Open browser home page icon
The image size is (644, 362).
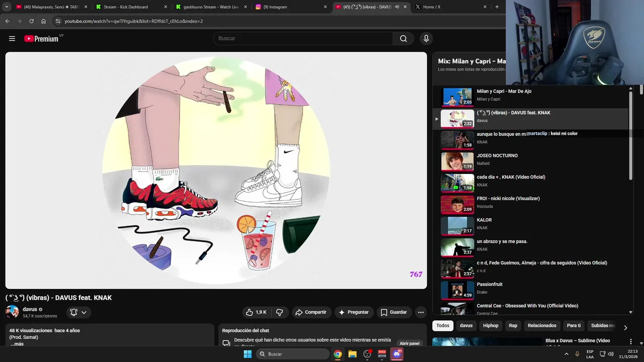coord(43,21)
